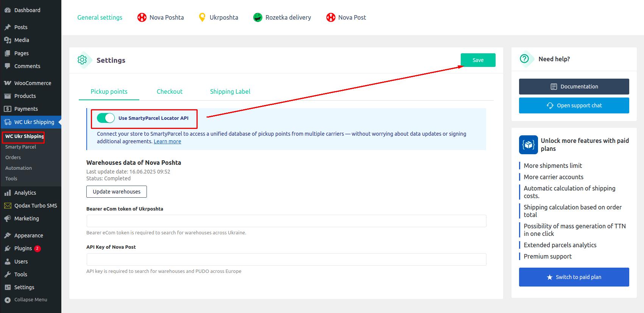
Task: Click the Update warehouses button
Action: click(117, 192)
